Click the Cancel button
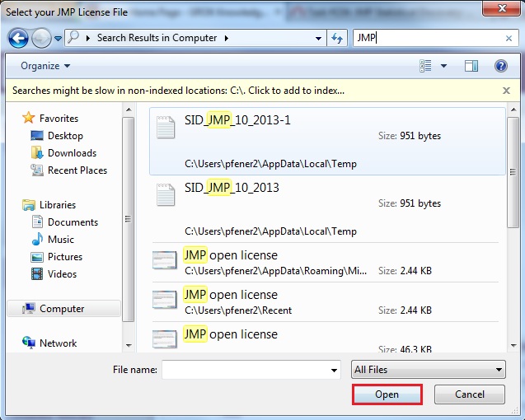 click(470, 394)
